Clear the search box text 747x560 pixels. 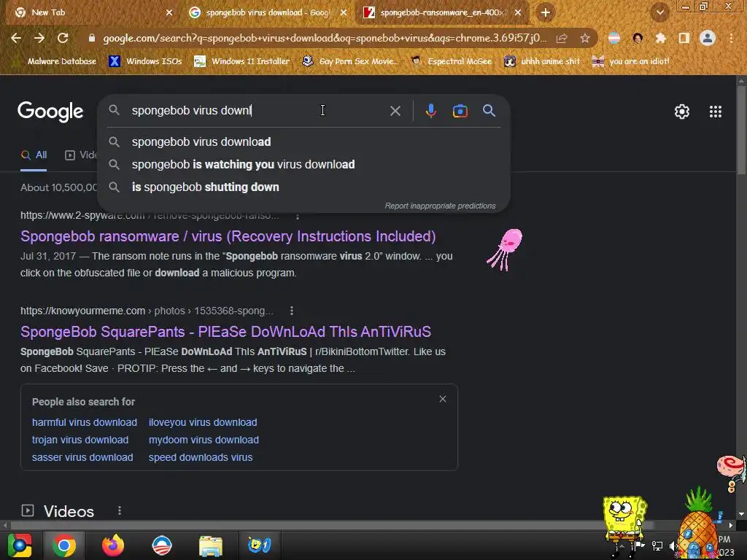coord(395,111)
